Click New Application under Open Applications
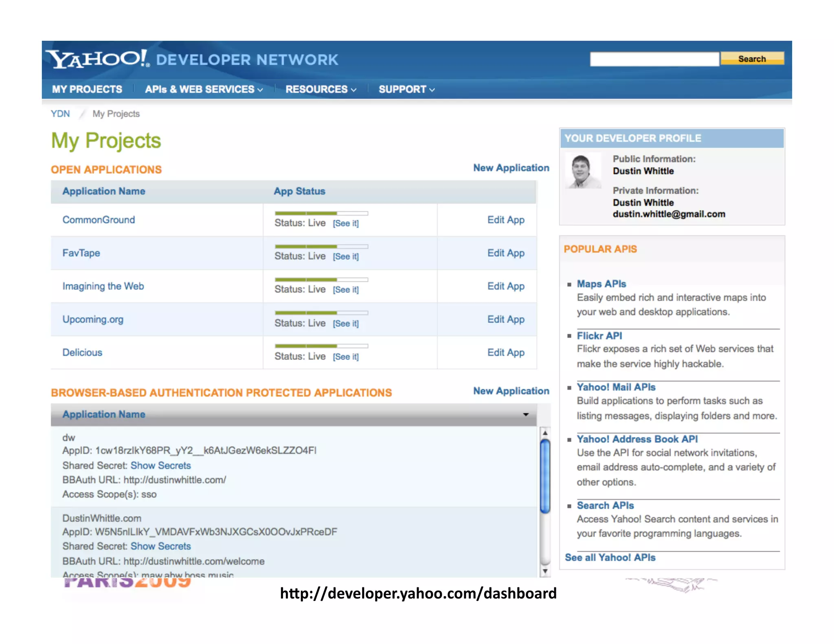 (x=511, y=168)
